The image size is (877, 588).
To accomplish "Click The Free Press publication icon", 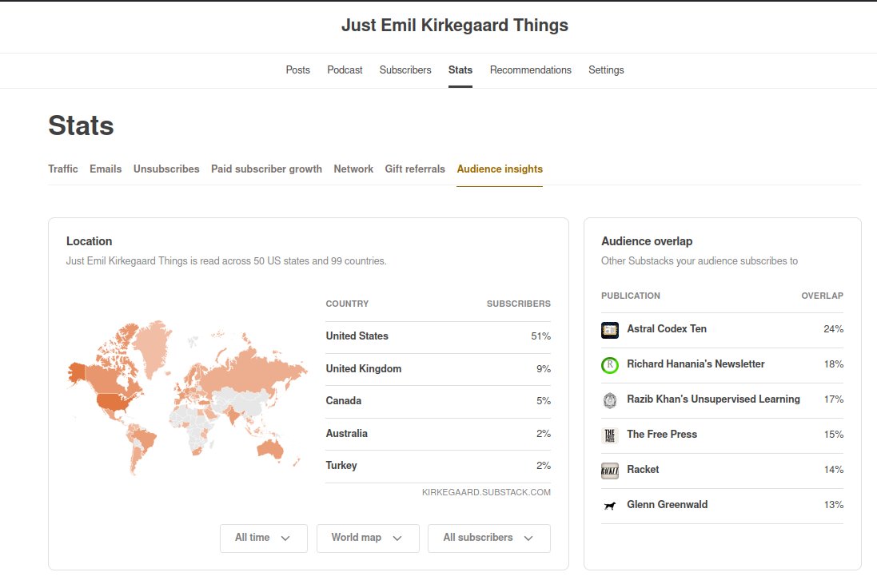I will click(609, 435).
